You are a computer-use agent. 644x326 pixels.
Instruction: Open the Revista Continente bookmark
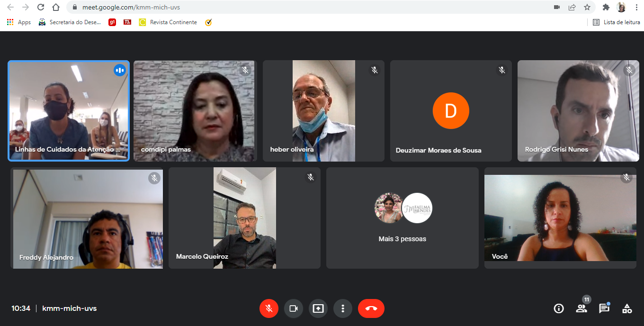tap(168, 22)
